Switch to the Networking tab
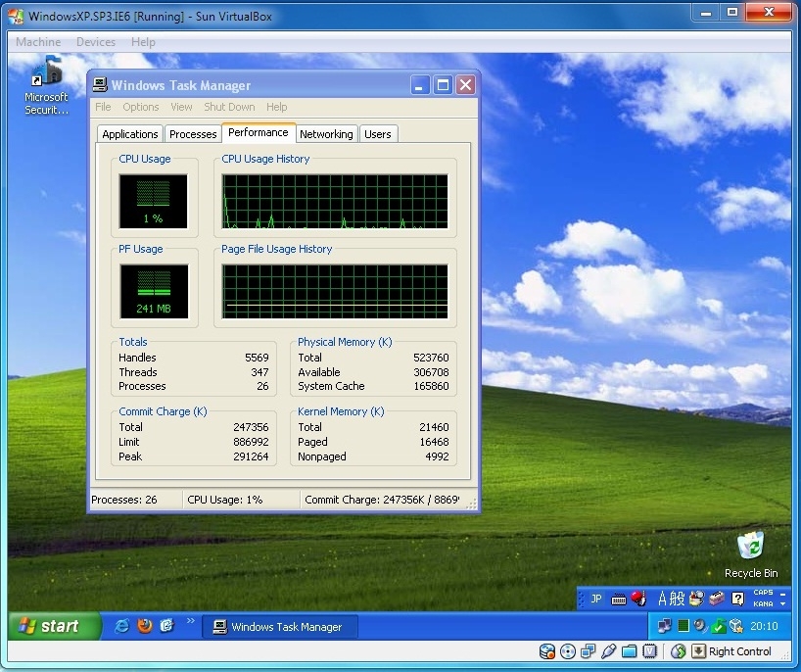 [326, 134]
